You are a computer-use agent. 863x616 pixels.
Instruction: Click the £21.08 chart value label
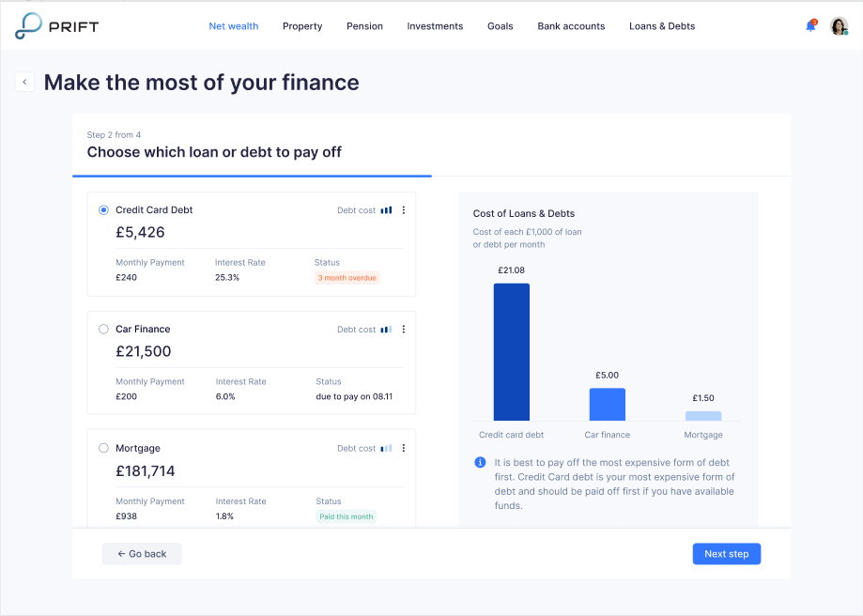[x=511, y=270]
